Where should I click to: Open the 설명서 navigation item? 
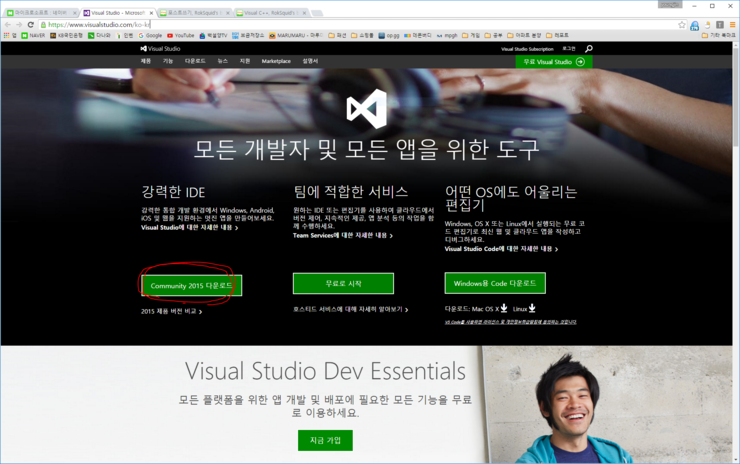(310, 61)
